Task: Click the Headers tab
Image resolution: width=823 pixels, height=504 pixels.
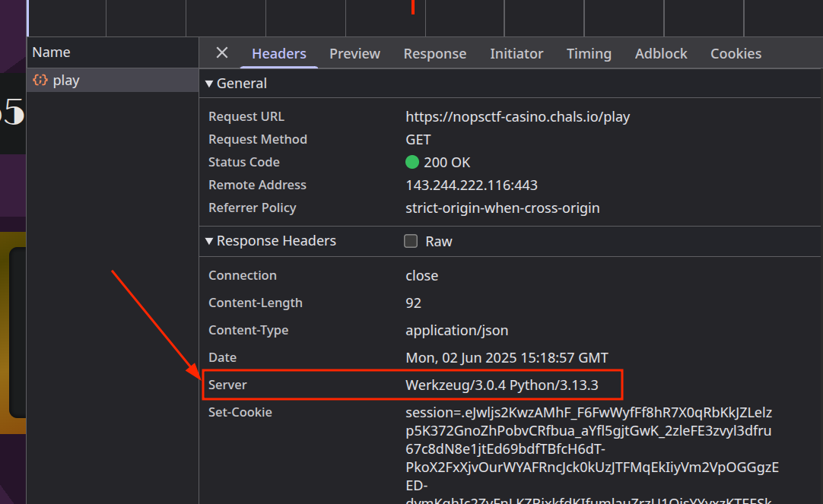Action: pos(278,53)
